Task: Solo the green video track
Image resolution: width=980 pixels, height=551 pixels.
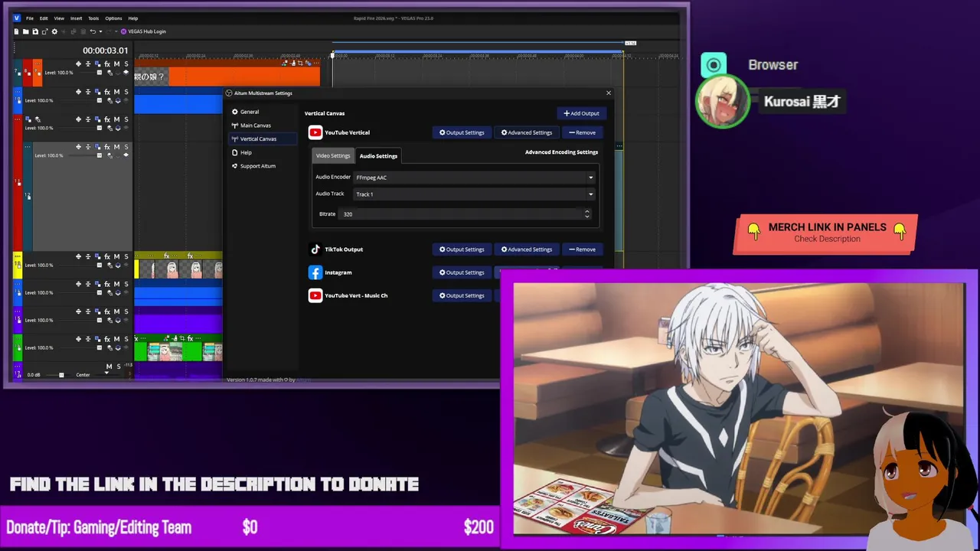Action: tap(126, 339)
